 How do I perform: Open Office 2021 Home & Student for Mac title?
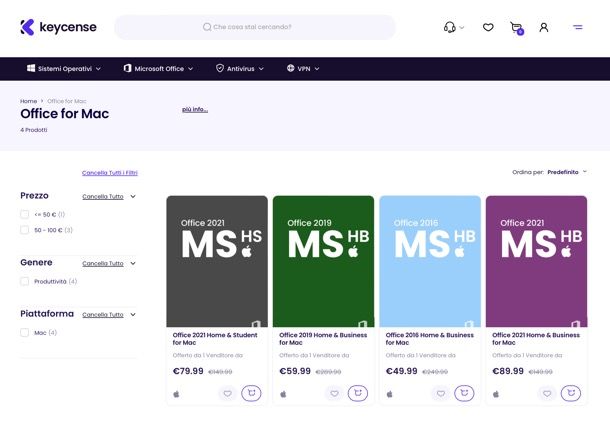pyautogui.click(x=215, y=339)
